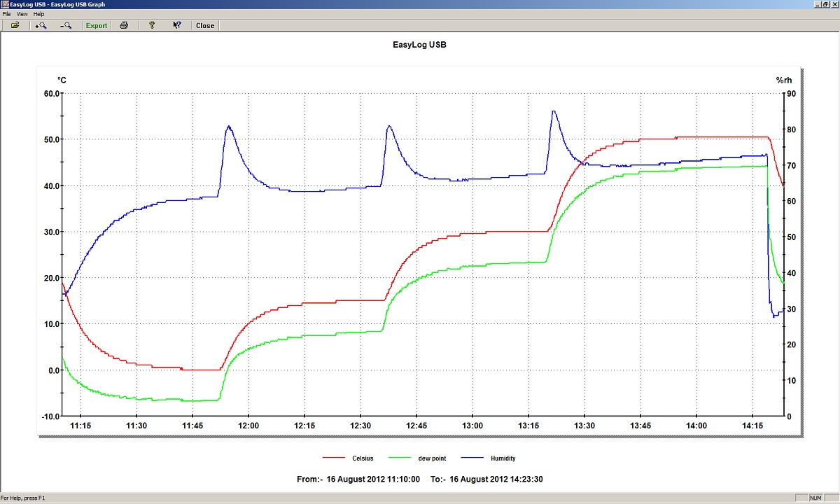Click the -10.0 temperature axis value
Viewport: 840px width, 504px height.
(51, 416)
